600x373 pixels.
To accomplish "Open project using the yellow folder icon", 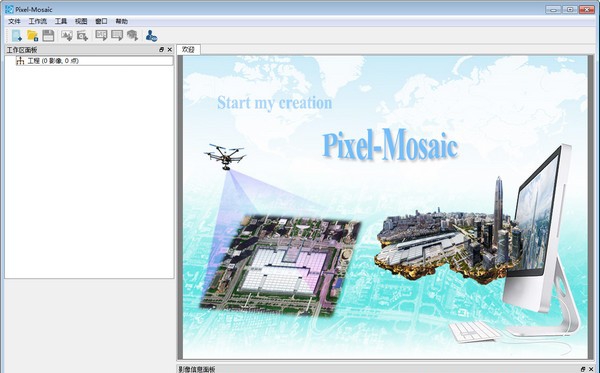I will point(33,36).
